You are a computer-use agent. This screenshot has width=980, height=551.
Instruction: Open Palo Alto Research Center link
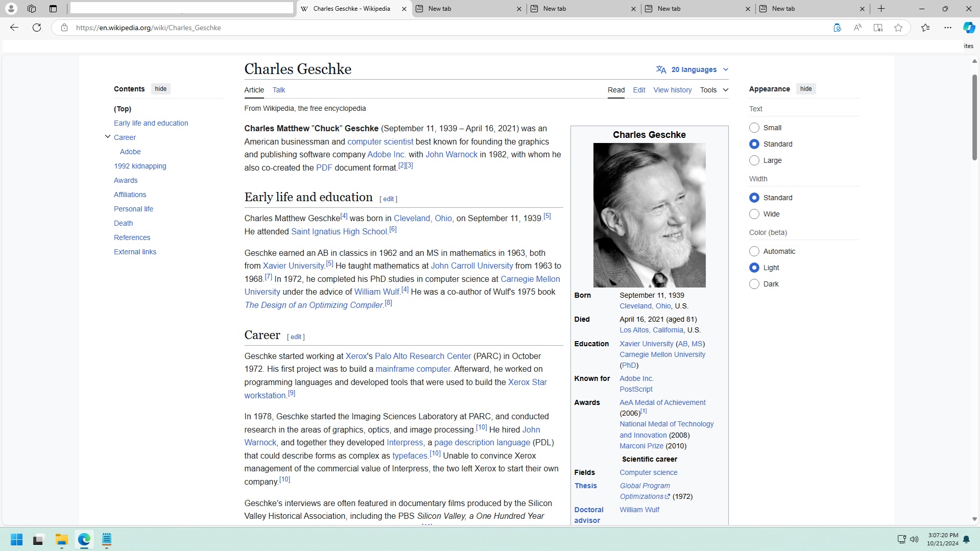pos(423,356)
